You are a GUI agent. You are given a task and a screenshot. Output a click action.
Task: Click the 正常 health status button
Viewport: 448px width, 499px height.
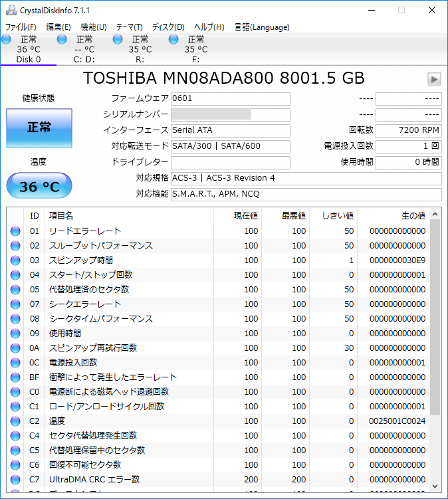(39, 128)
